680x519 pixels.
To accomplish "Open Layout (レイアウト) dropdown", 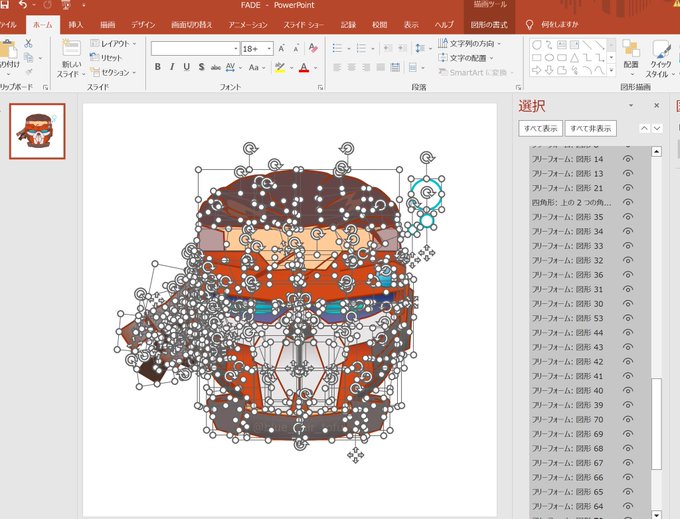I will pyautogui.click(x=114, y=43).
